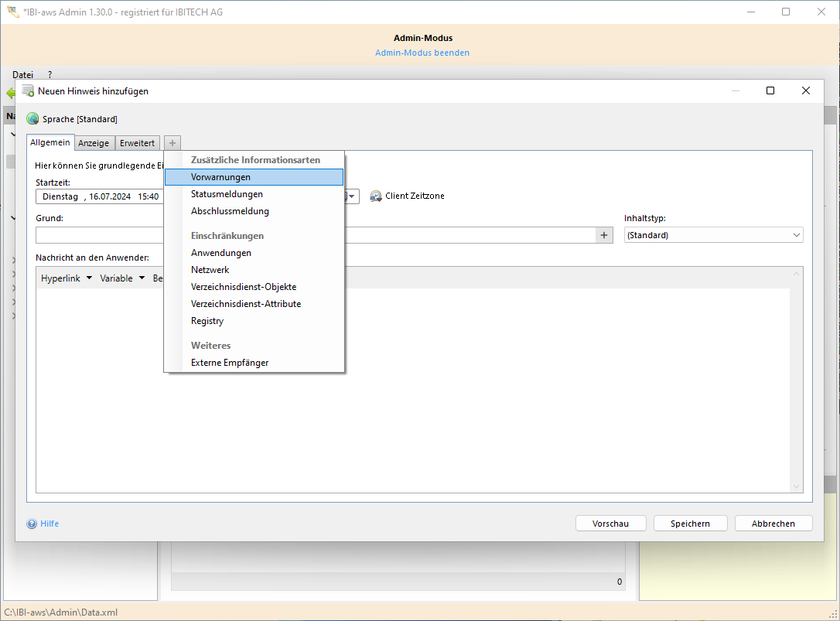Click the Admin-Modus beenden link
This screenshot has width=840, height=621.
click(x=422, y=53)
